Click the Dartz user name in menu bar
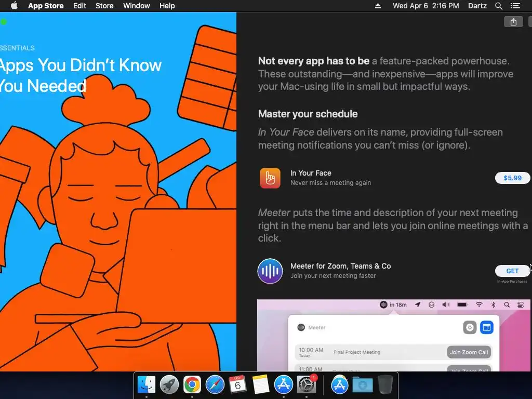Screen dimensions: 532x399 [x=477, y=6]
